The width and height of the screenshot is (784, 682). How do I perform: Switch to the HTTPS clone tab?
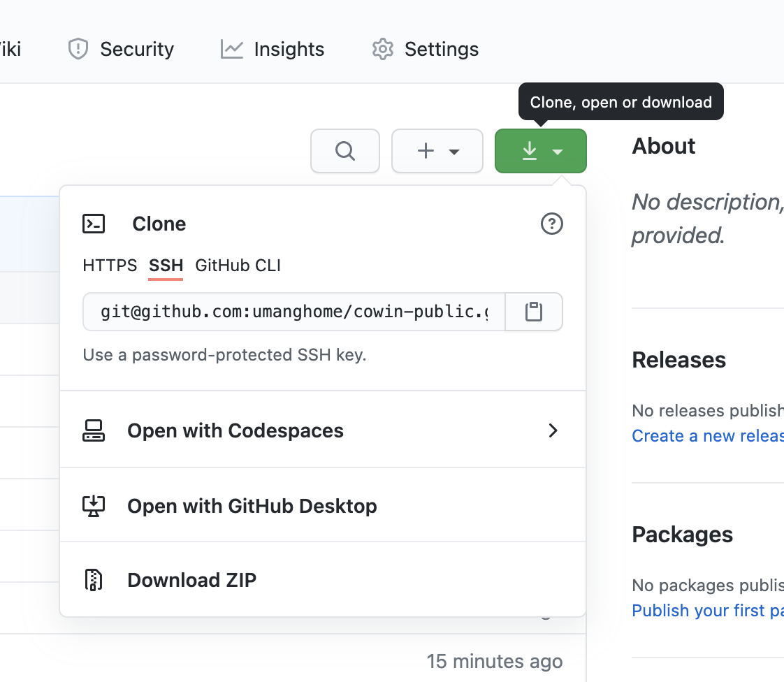pos(110,266)
